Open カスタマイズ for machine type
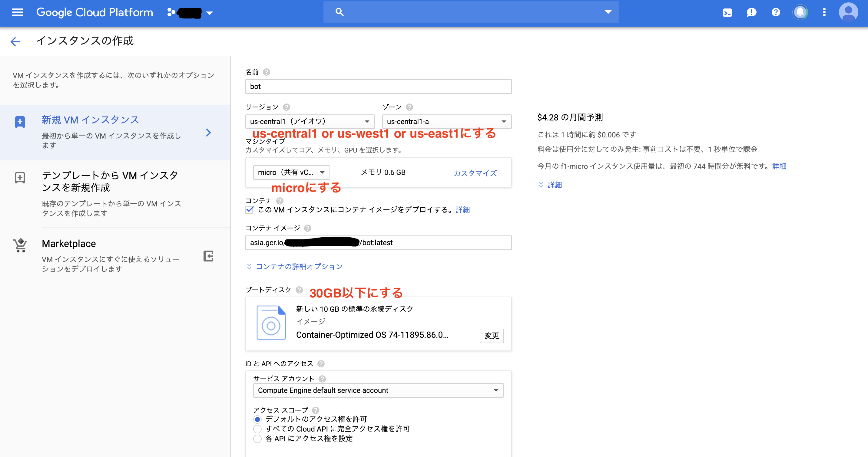 [475, 173]
